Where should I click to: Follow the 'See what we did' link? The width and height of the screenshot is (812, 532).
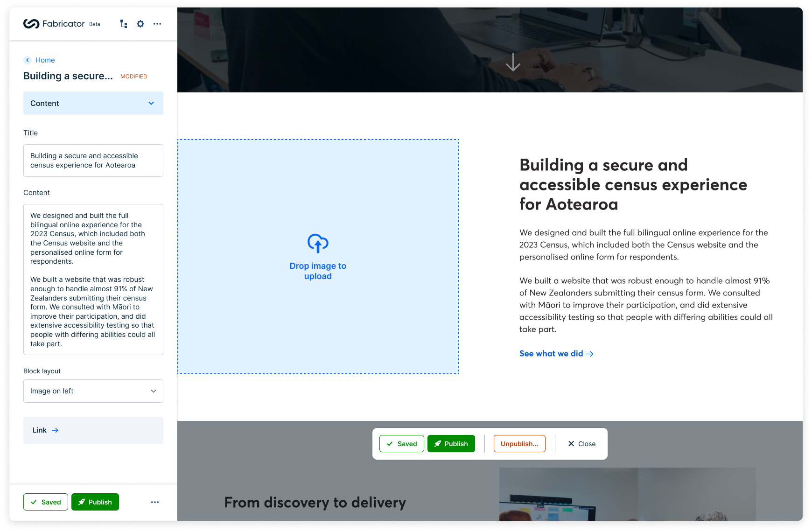click(556, 354)
